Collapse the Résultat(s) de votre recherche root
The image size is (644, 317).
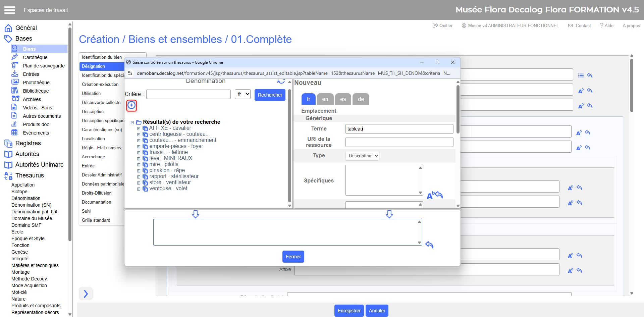pos(132,122)
